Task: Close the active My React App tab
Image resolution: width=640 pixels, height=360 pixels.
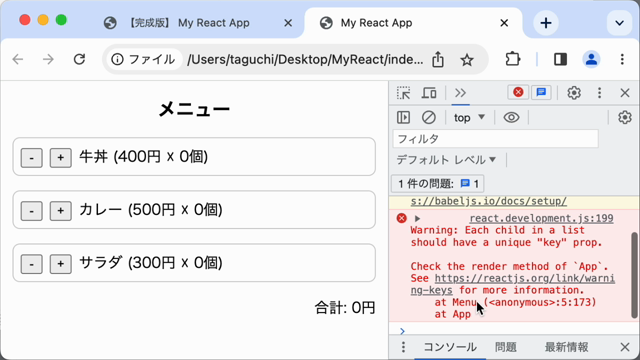Action: coord(504,23)
